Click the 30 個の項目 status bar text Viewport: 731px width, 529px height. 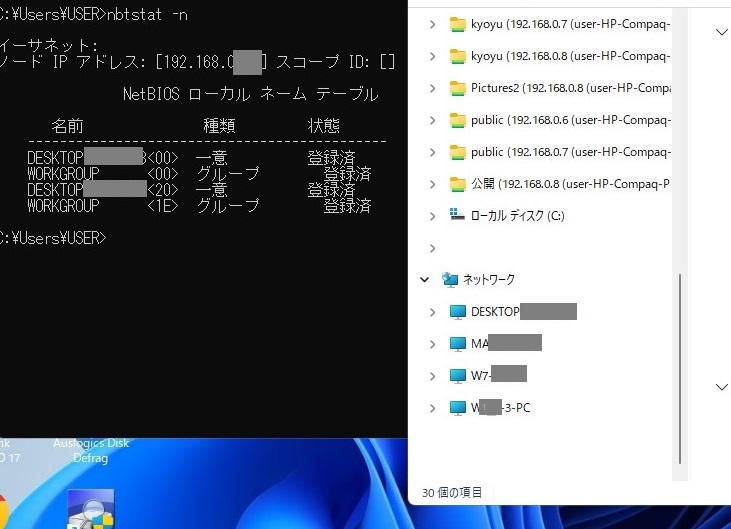tap(452, 492)
